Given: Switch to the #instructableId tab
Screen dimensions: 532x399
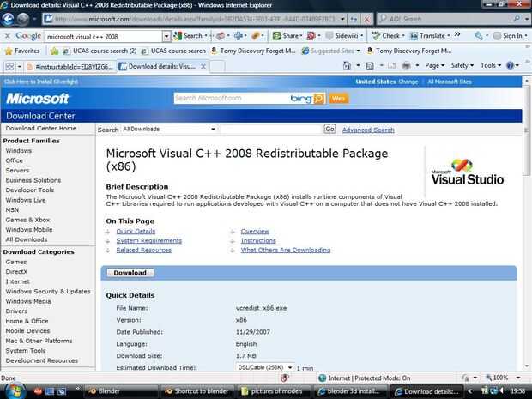Looking at the screenshot, I should point(70,67).
